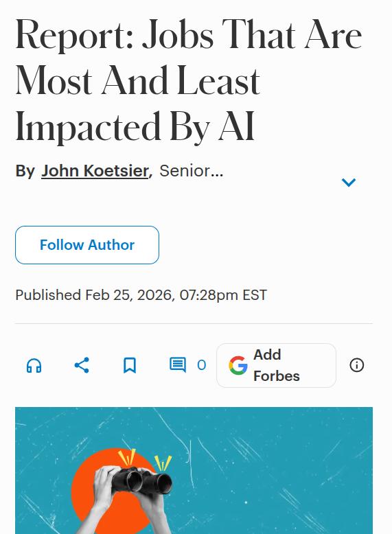Click the Follow Author button
Screen dimensions: 392x534
coord(87,245)
